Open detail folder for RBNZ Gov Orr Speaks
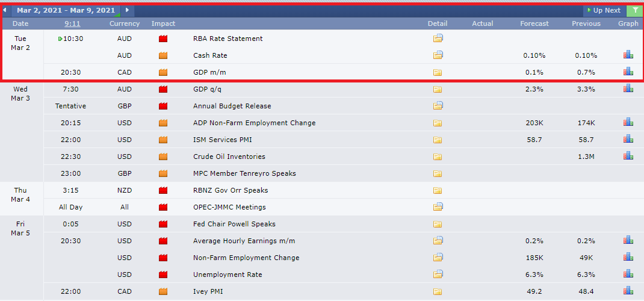644x301 pixels. pyautogui.click(x=438, y=190)
